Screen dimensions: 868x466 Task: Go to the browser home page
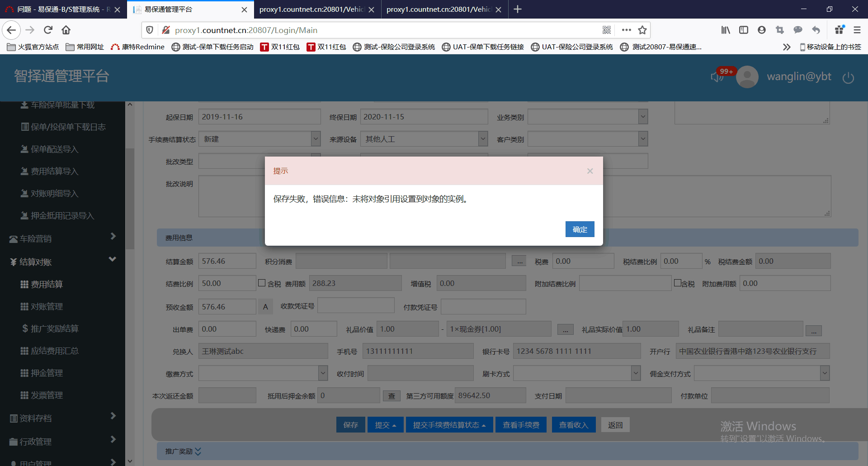[x=66, y=30]
